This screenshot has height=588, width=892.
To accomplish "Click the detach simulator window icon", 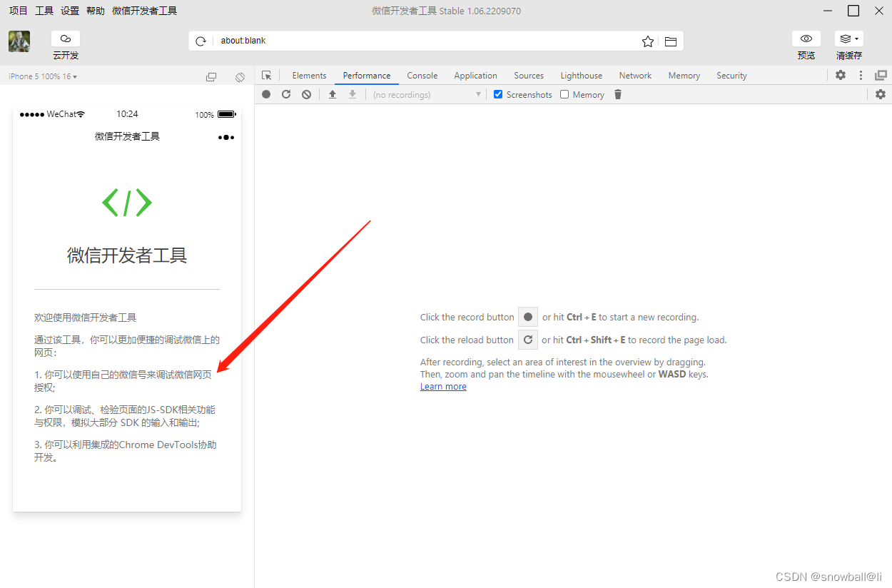I will (211, 77).
